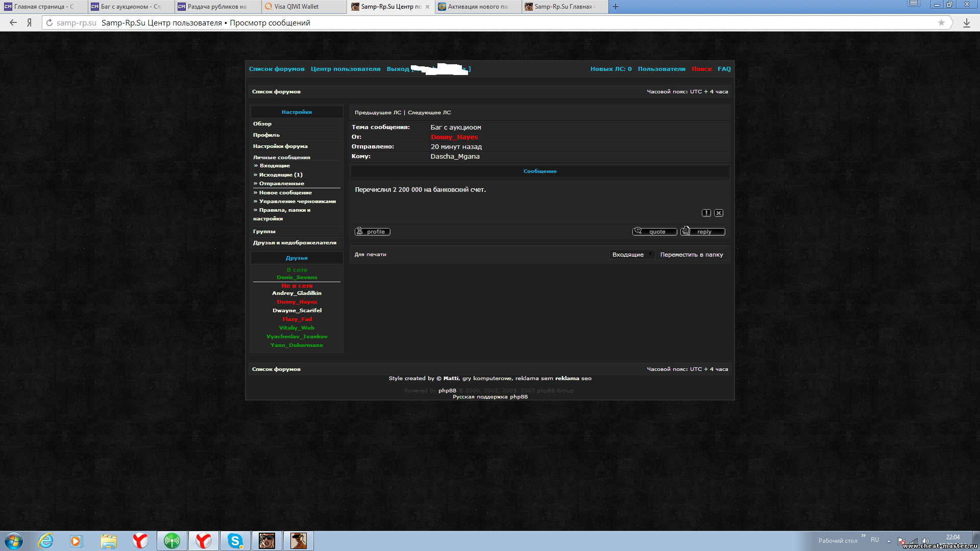The width and height of the screenshot is (980, 551).
Task: Click the reply message button
Action: [703, 232]
